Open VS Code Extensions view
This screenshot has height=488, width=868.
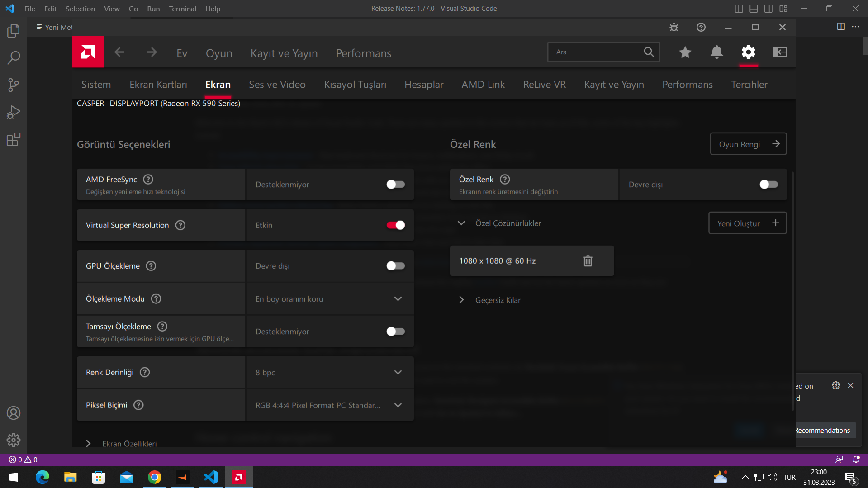(14, 139)
